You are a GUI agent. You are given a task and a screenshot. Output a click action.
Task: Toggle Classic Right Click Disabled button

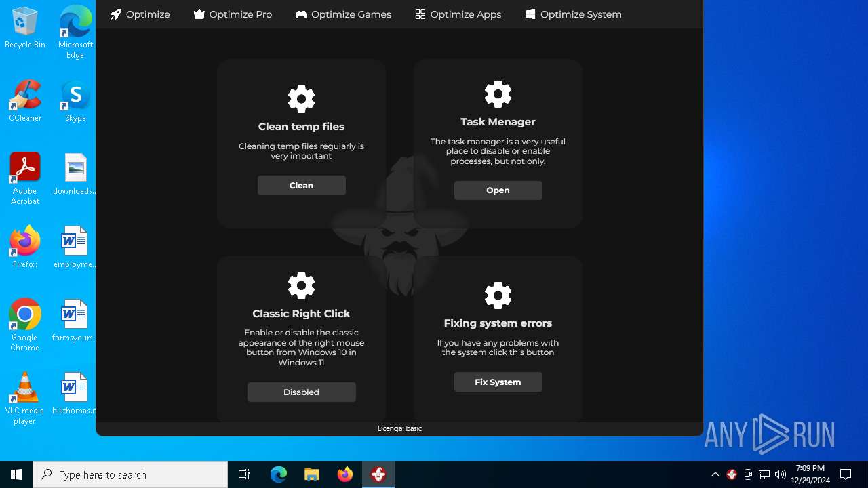302,392
